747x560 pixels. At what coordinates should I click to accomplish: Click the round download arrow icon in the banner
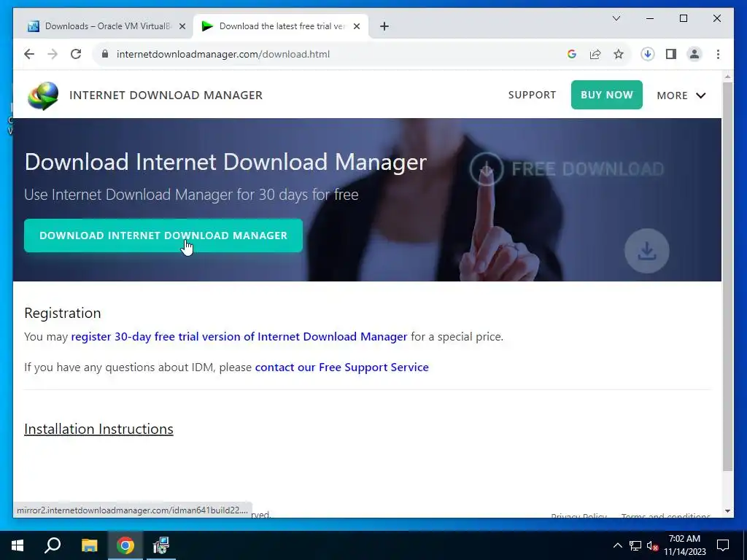[x=646, y=251]
